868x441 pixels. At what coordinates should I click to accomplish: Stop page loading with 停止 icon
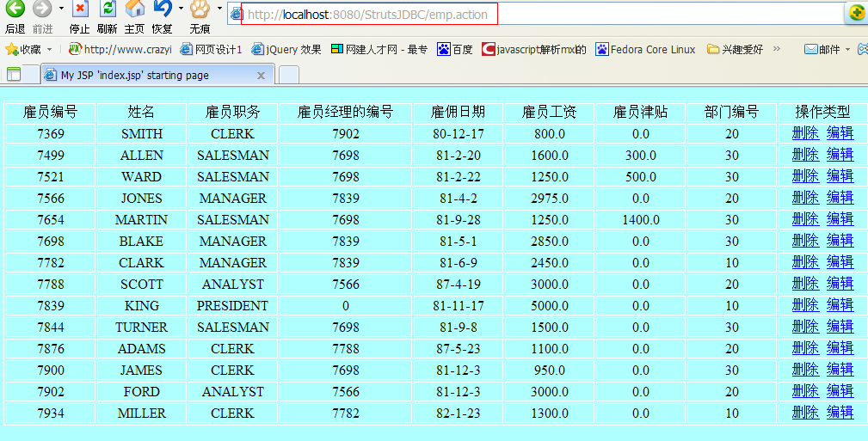pyautogui.click(x=80, y=9)
